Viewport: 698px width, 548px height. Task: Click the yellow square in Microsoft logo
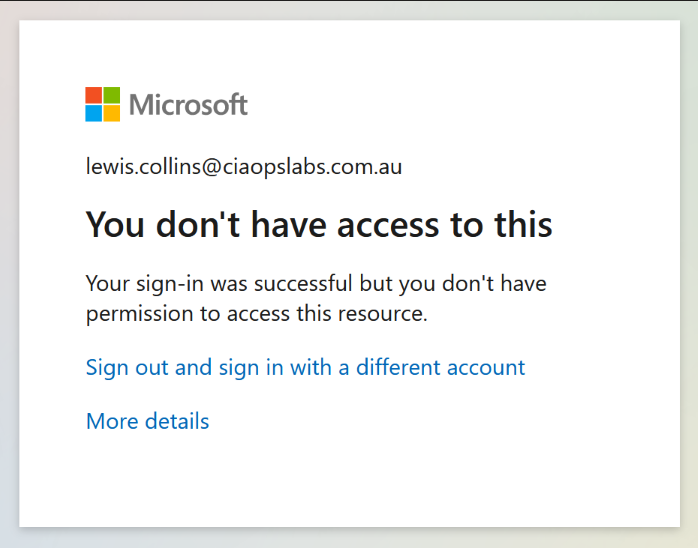[112, 113]
